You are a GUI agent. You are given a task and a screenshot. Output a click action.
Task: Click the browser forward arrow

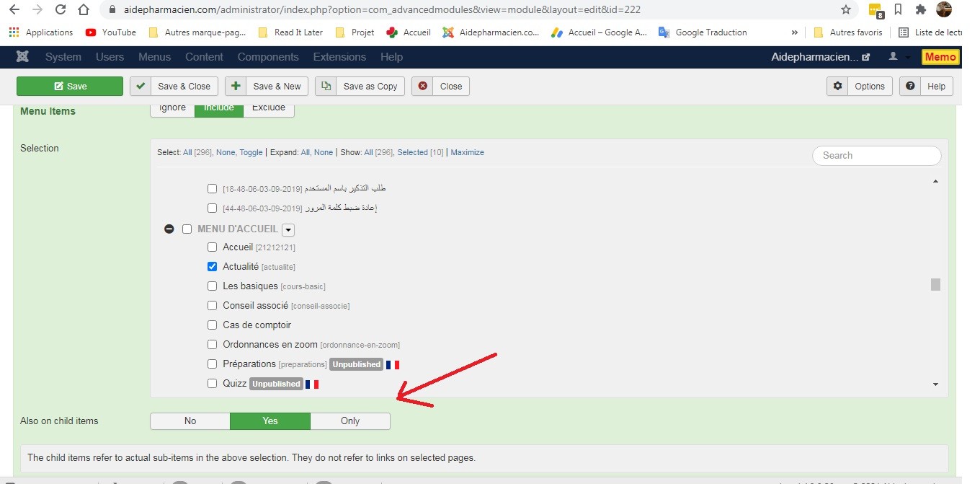pos(37,10)
